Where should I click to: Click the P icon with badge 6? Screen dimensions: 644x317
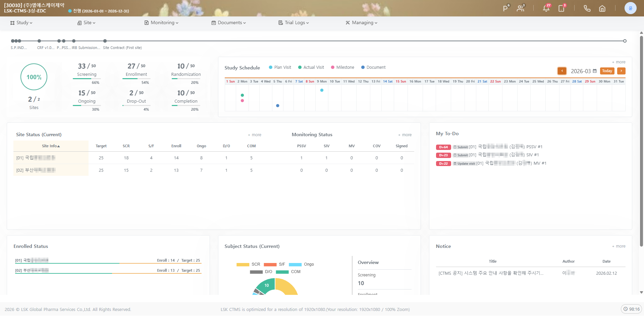pyautogui.click(x=505, y=9)
